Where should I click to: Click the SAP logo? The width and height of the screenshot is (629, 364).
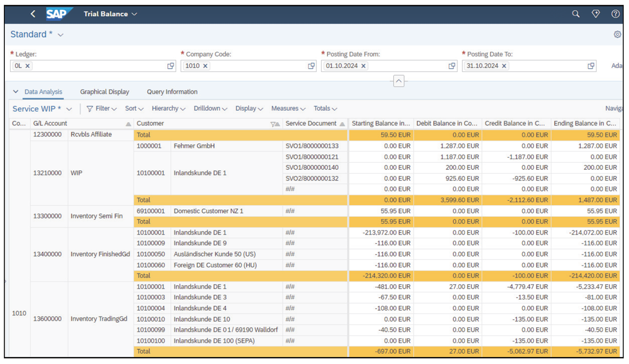pos(58,14)
